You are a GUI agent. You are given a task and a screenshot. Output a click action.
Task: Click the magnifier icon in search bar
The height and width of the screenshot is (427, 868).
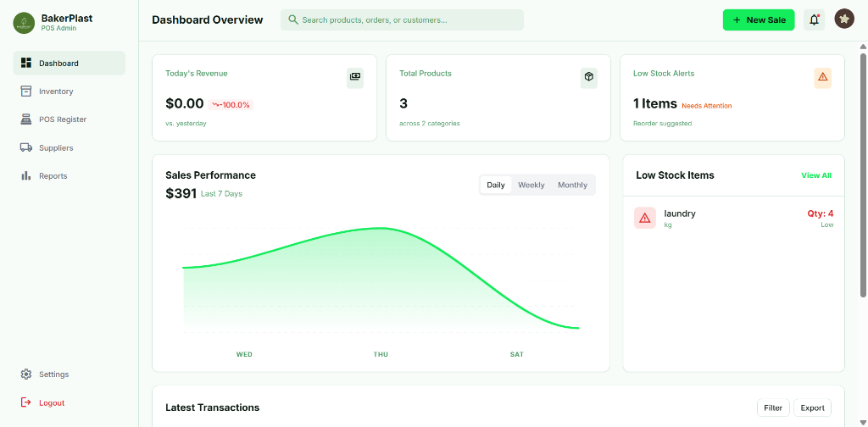293,19
